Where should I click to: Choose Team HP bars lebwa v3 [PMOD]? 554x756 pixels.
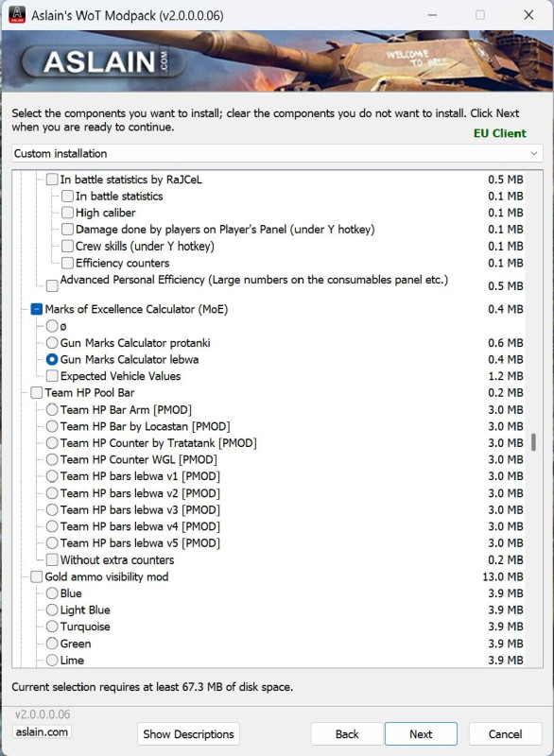(52, 509)
